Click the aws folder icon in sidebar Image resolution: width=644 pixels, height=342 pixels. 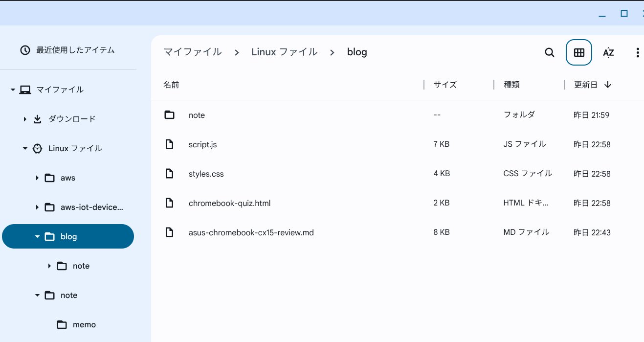(x=49, y=178)
